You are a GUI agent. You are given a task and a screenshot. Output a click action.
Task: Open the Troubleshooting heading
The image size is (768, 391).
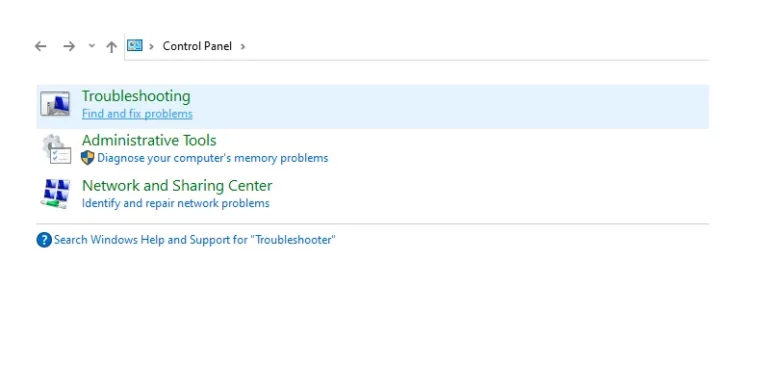[x=136, y=96]
